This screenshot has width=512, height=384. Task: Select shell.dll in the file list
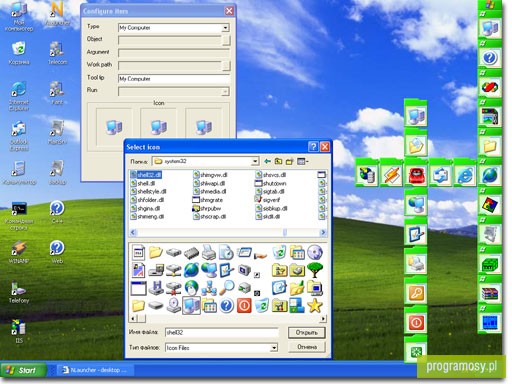(x=143, y=183)
